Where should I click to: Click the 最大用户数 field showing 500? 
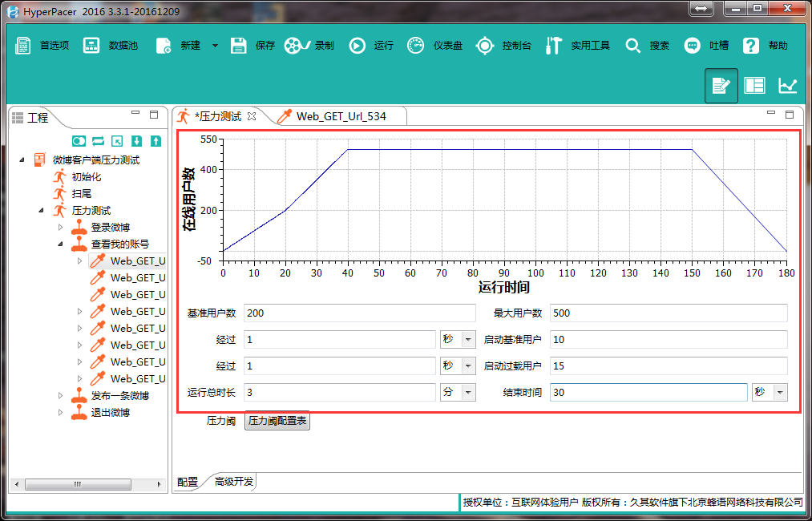[669, 313]
